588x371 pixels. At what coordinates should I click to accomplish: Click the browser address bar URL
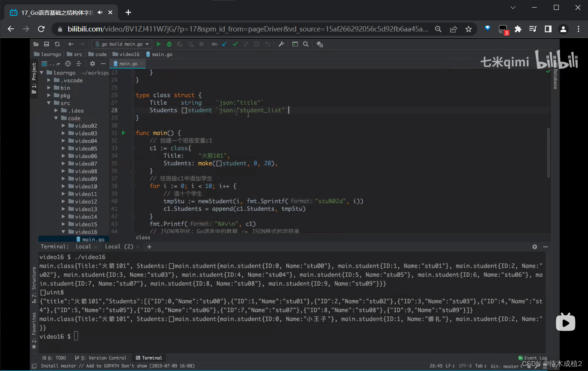pos(248,29)
